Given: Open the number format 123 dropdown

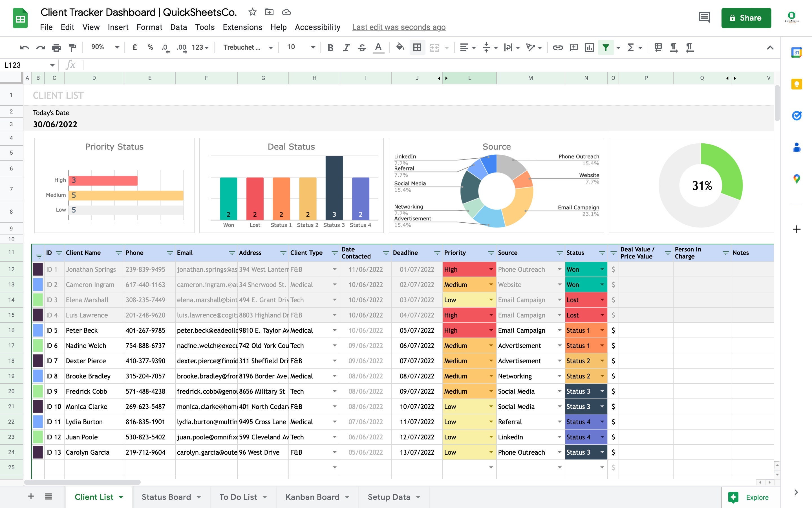Looking at the screenshot, I should tap(200, 48).
